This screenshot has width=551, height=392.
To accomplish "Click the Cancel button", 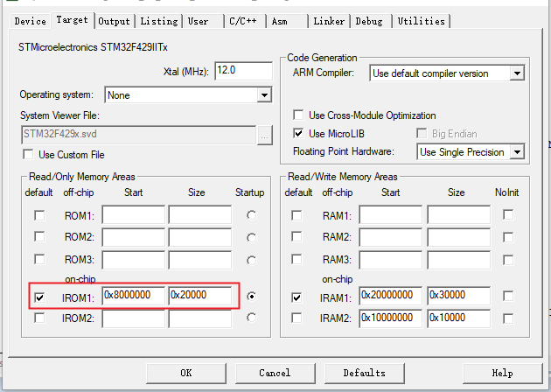I will point(275,373).
